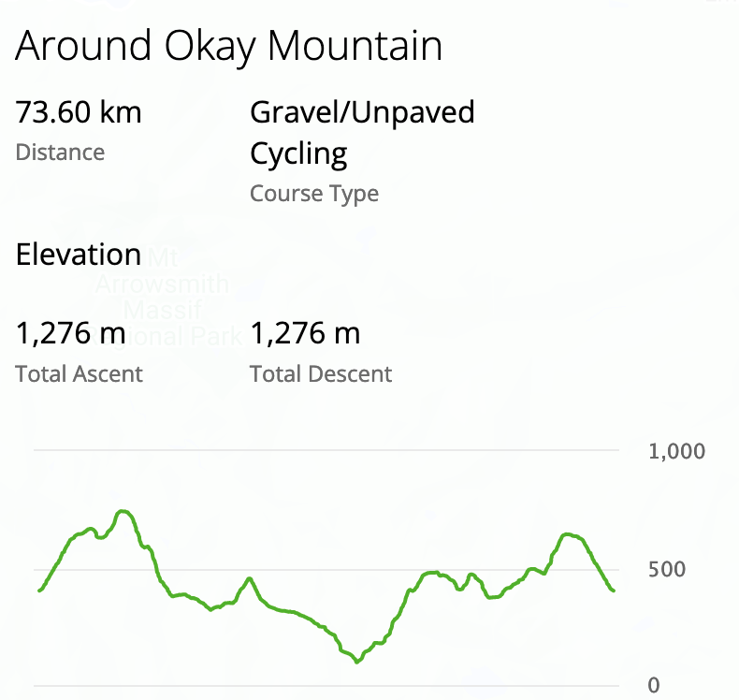Click the "Around Okay Mountain" course title
Image resolution: width=739 pixels, height=700 pixels.
229,46
